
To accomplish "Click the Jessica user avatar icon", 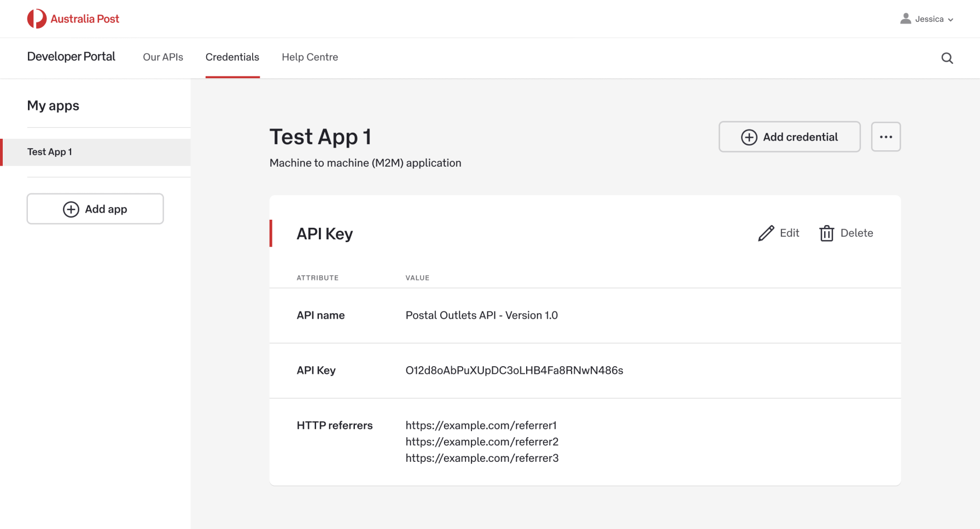I will (906, 19).
